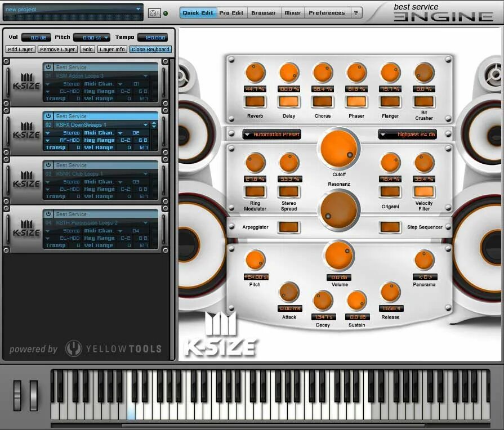
Task: Open Midi Chan. 02 dropdown on second layer
Action: [120, 133]
